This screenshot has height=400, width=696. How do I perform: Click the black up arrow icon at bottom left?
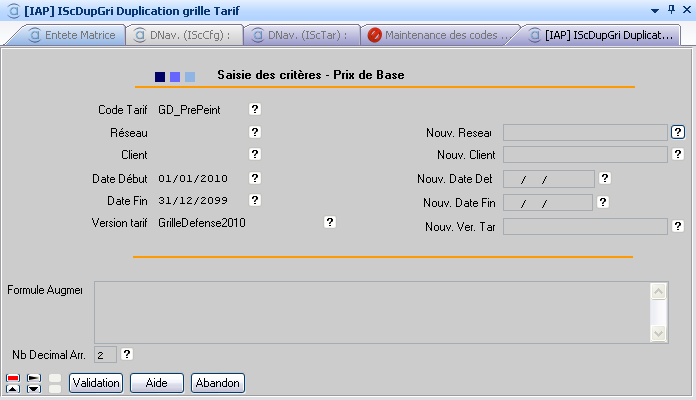[13, 388]
